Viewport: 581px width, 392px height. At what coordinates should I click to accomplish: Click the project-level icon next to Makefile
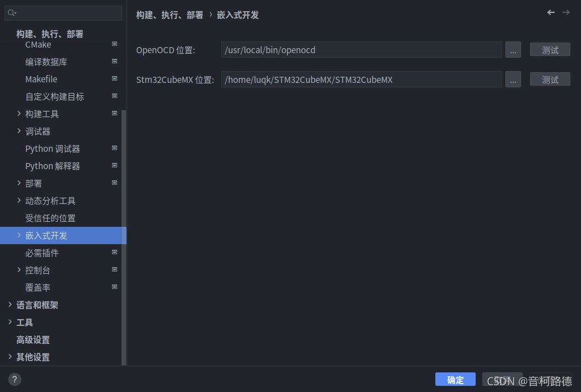[x=114, y=78]
